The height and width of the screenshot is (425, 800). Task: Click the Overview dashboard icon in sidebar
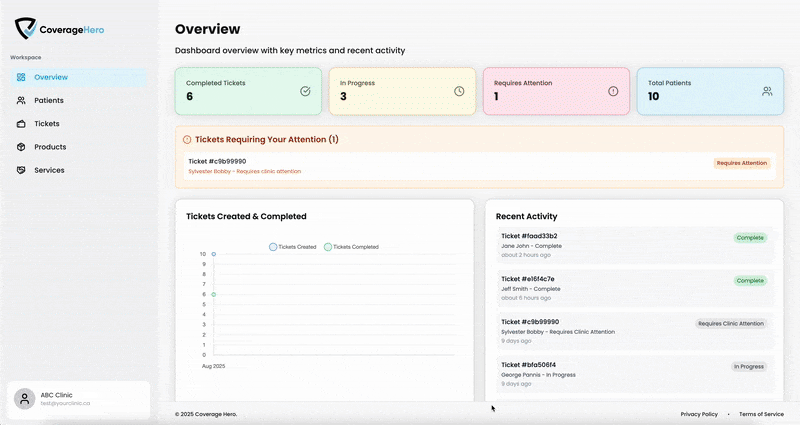tap(21, 78)
